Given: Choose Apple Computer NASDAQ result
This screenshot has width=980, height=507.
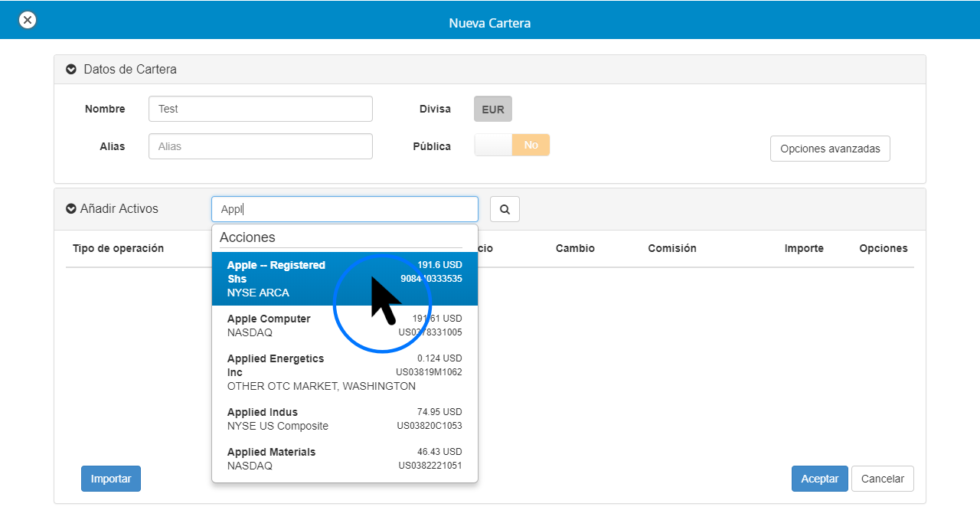Looking at the screenshot, I should click(x=345, y=325).
